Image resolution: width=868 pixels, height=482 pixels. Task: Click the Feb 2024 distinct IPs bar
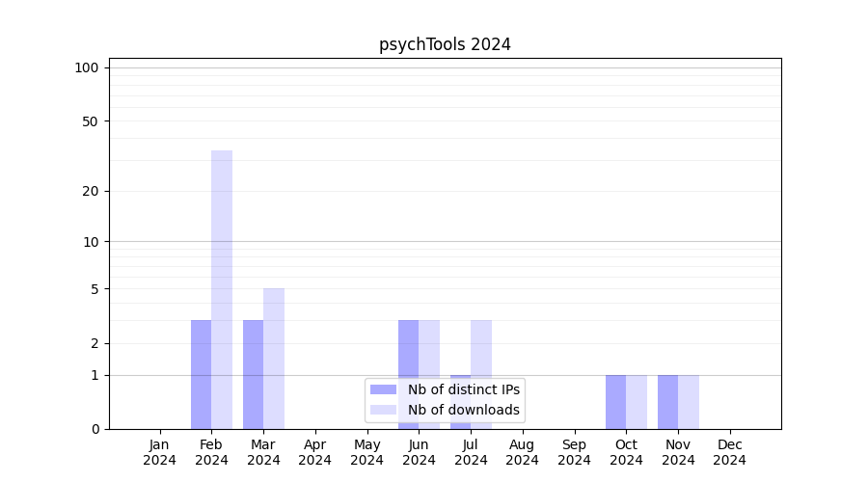[x=201, y=374]
